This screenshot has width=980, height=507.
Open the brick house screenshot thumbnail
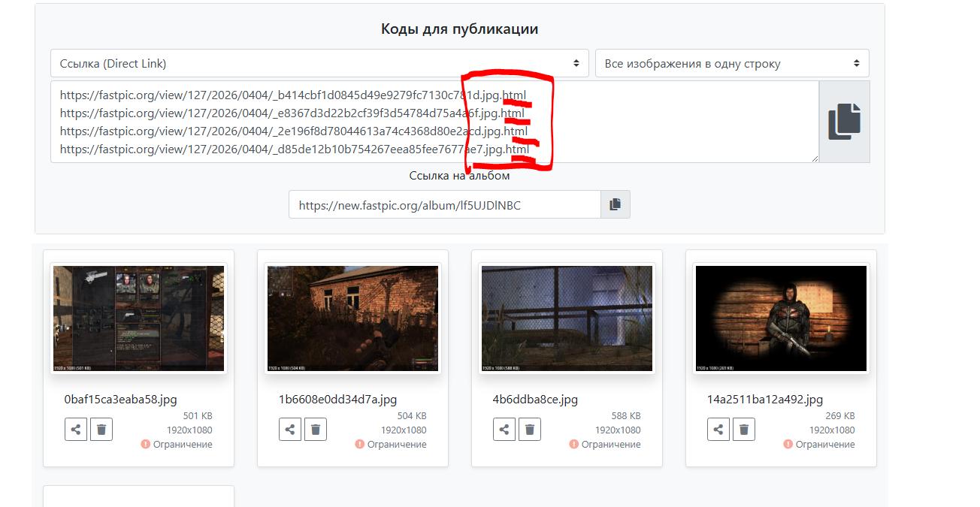[353, 318]
